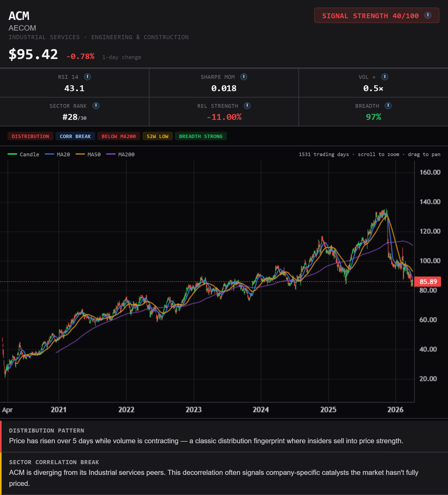Click the CORR BREAK tag

pyautogui.click(x=75, y=136)
